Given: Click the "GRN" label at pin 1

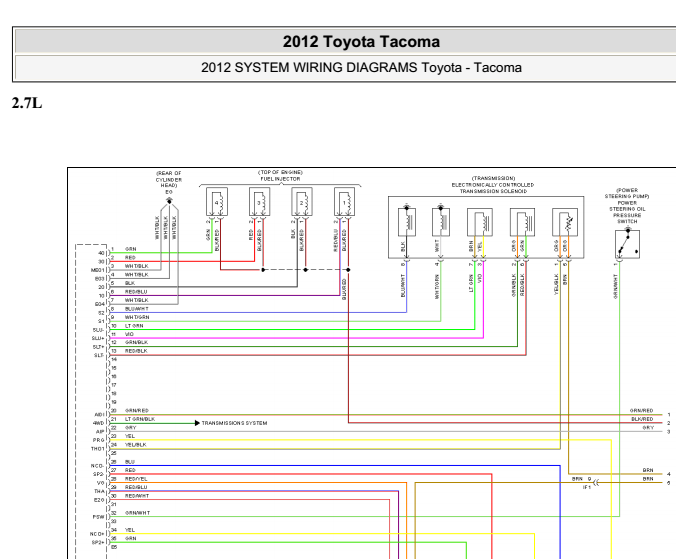Looking at the screenshot, I should [130, 249].
